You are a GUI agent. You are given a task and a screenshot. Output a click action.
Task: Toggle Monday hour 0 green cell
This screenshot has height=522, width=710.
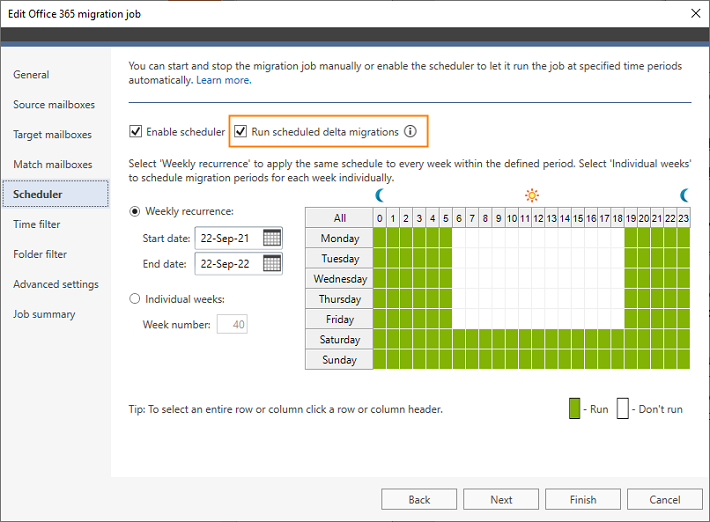380,238
